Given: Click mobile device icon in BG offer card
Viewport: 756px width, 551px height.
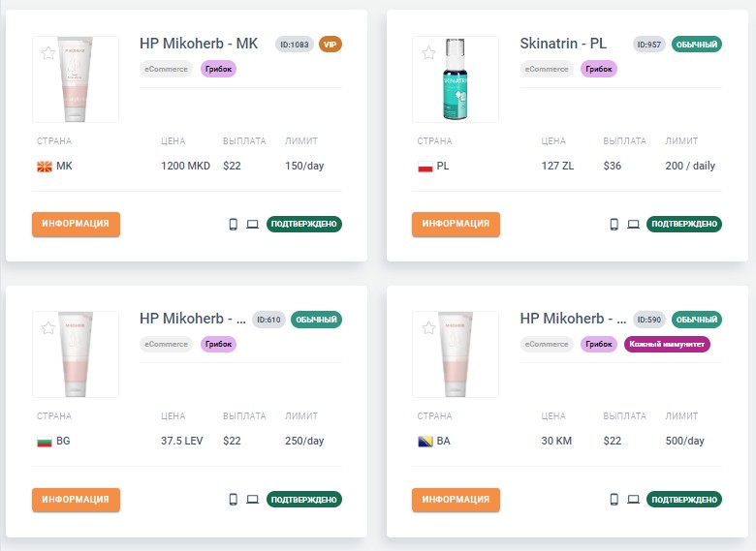Looking at the screenshot, I should [234, 500].
